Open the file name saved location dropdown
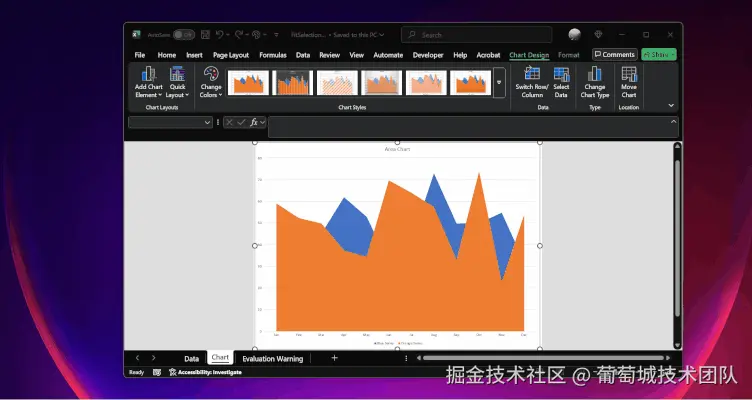752x400 pixels. pyautogui.click(x=381, y=35)
